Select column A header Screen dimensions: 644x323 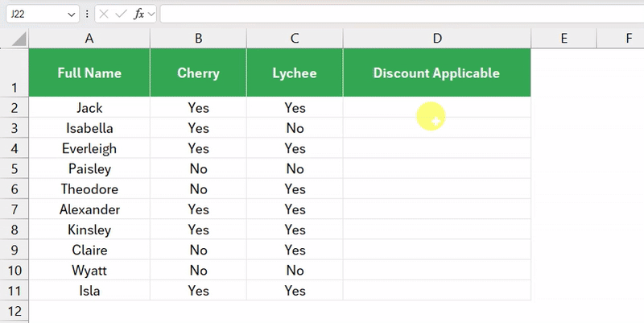tap(89, 39)
